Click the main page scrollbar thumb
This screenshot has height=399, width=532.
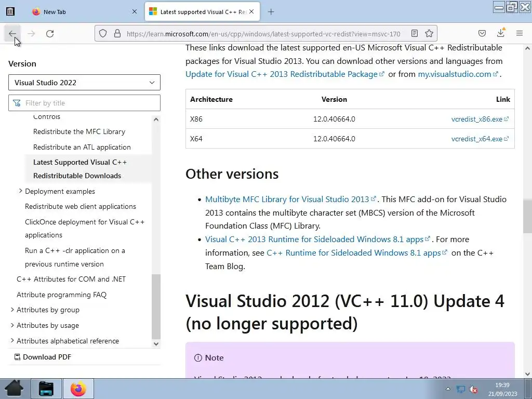tap(527, 217)
